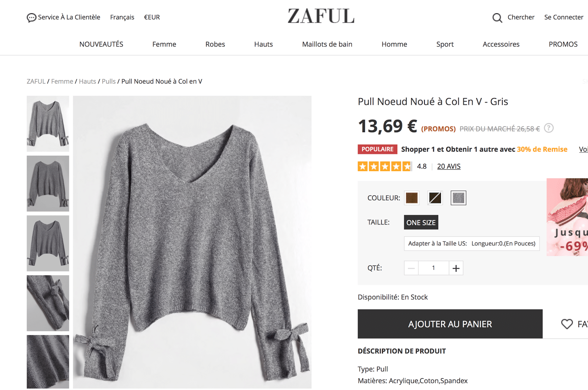Viewport: 588px width, 390px height.
Task: Open the 20 AVIS reviews link
Action: click(x=449, y=166)
